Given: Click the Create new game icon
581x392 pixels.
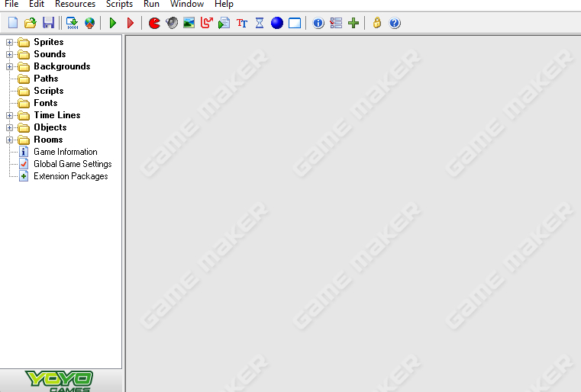Looking at the screenshot, I should click(12, 23).
